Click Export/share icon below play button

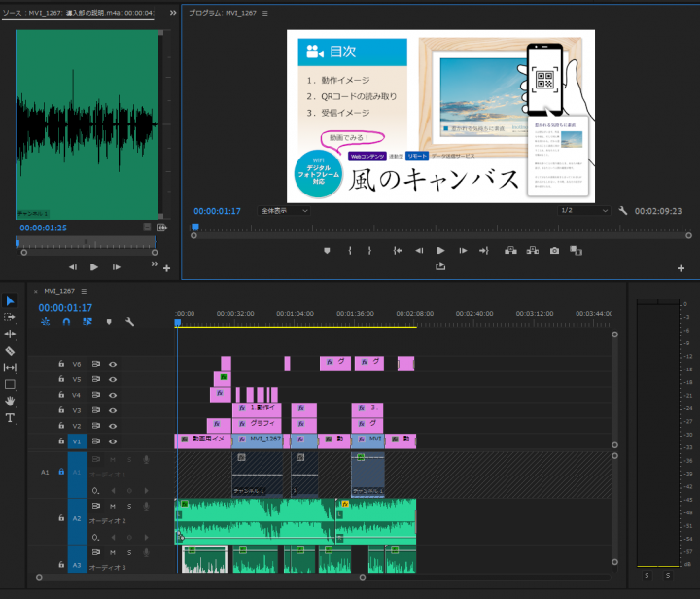click(x=440, y=266)
